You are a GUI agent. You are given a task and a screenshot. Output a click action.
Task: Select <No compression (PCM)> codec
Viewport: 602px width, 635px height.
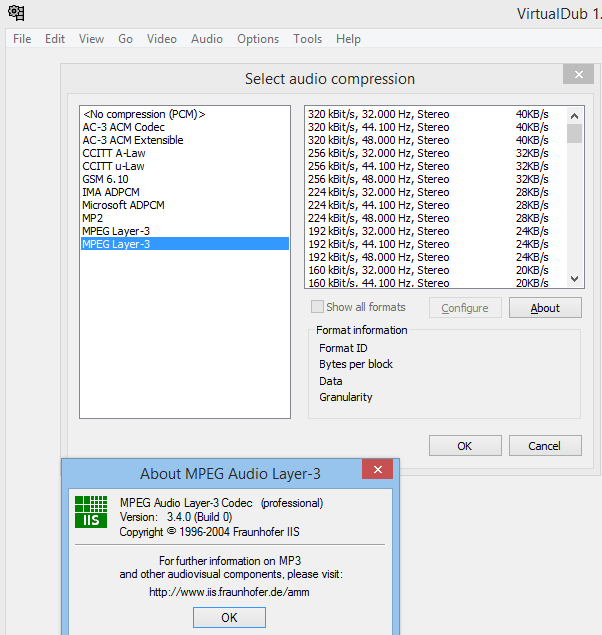click(185, 114)
